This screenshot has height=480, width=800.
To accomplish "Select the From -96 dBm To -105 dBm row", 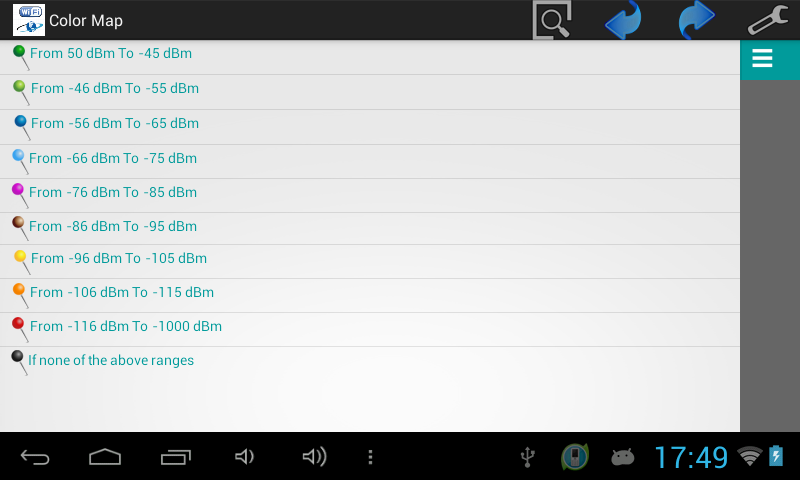I will click(x=370, y=262).
